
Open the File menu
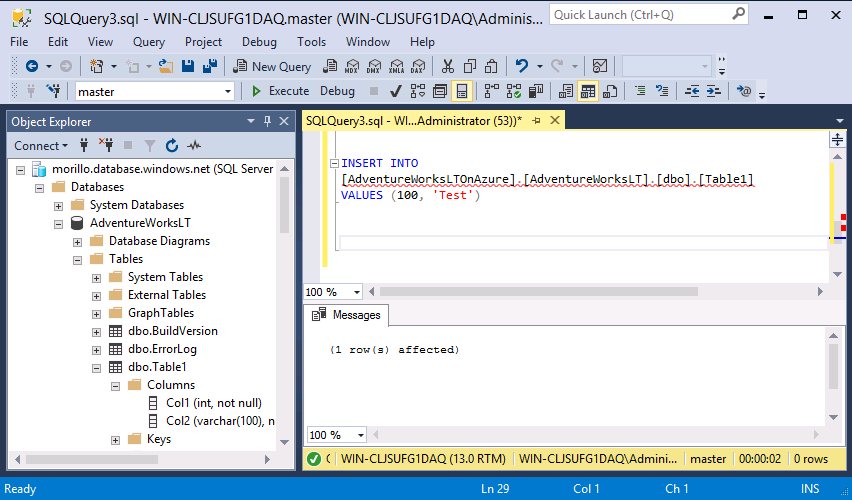pos(19,42)
